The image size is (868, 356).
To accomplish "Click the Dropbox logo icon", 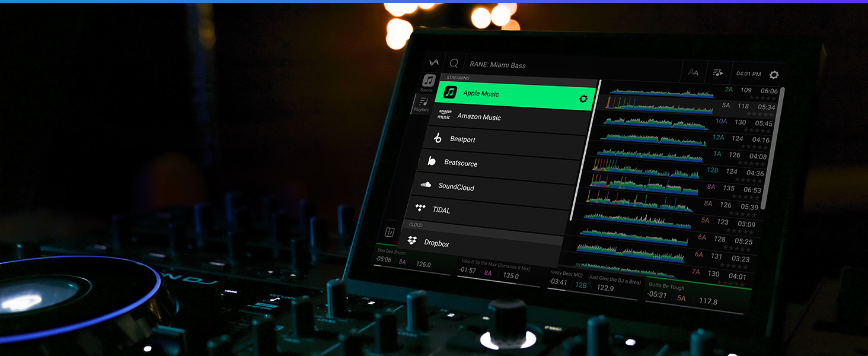I will coord(412,240).
